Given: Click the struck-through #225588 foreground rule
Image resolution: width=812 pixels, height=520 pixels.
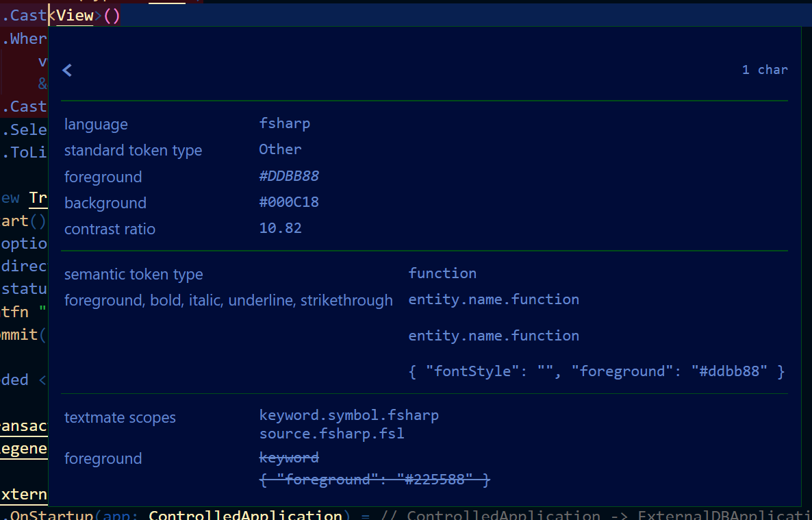Looking at the screenshot, I should [375, 480].
